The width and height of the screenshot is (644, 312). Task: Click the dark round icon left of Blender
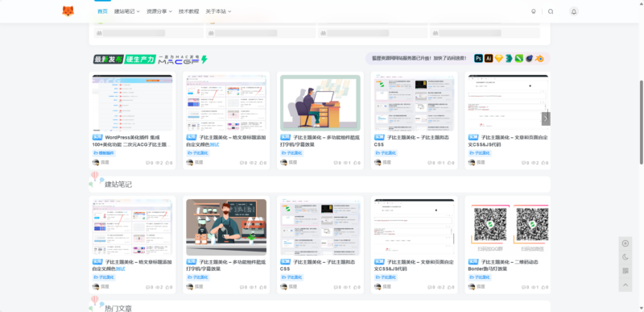(x=530, y=58)
